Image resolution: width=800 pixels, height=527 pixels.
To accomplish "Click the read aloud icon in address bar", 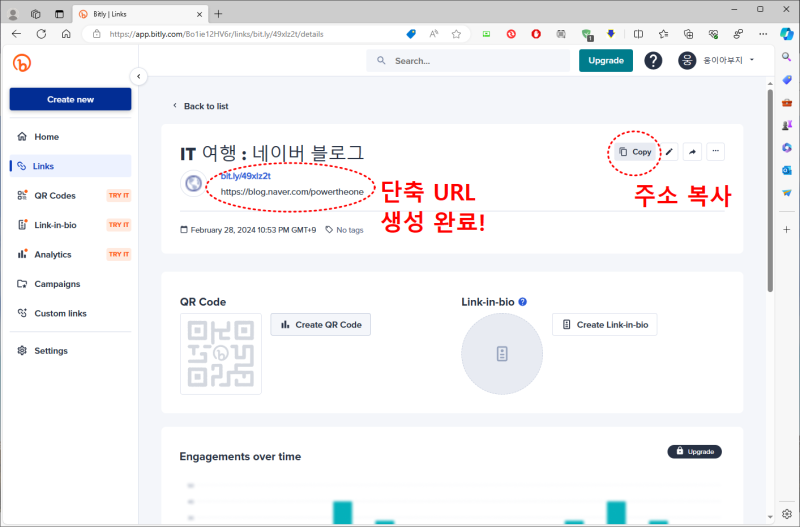I will 434,34.
